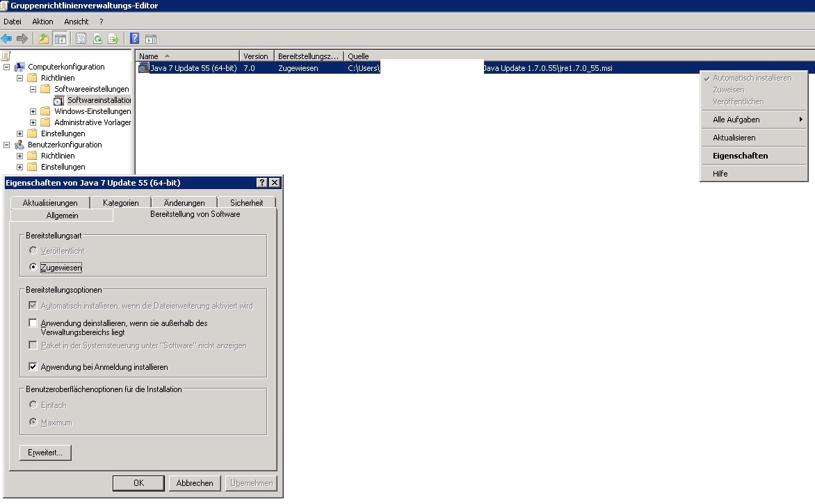
Task: Click the Windows-Einstellungen folder icon
Action: pos(46,111)
